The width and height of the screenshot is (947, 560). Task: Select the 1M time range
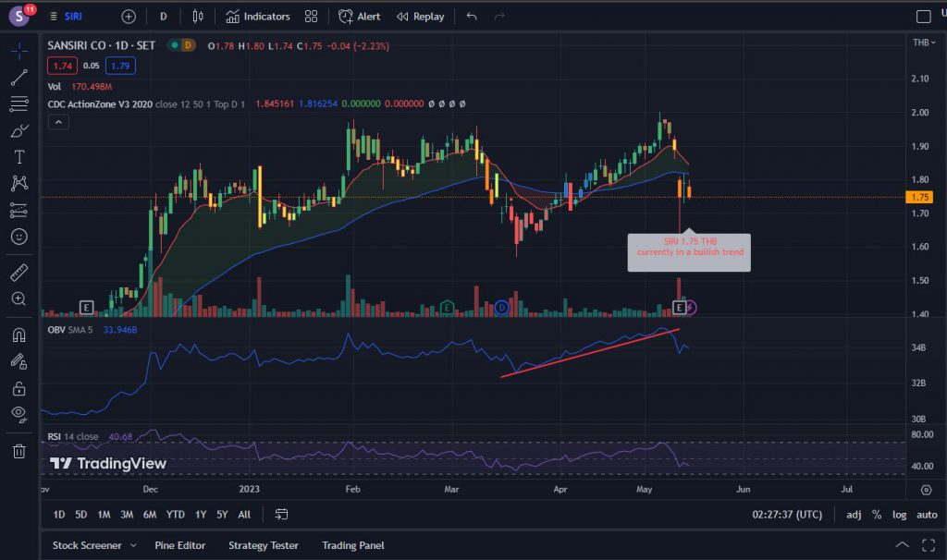click(104, 515)
